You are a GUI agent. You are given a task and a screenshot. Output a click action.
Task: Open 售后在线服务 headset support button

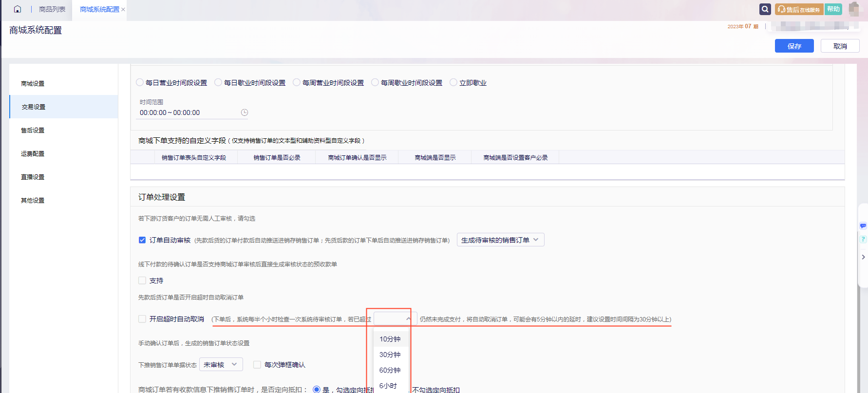click(799, 9)
